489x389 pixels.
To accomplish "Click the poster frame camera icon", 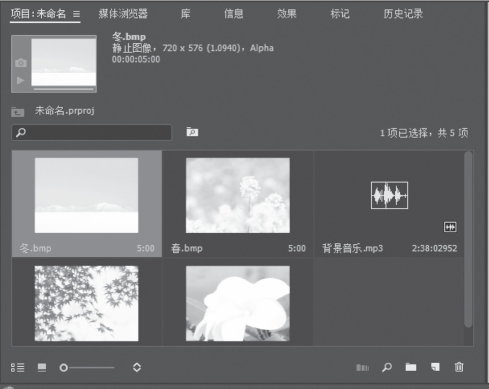I will click(21, 63).
